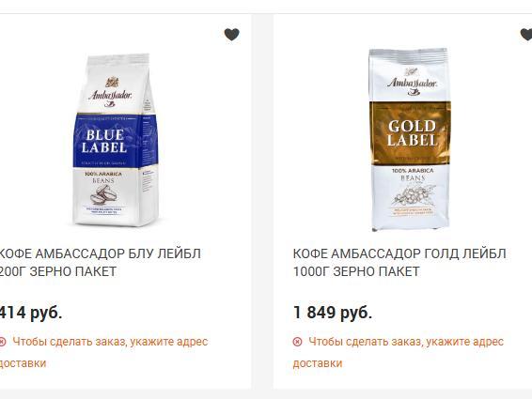Screen dimensions: 532x399
Task: Click 1000Г ЗЕРНО ПАКЕТ text line
Action: pyautogui.click(x=356, y=271)
